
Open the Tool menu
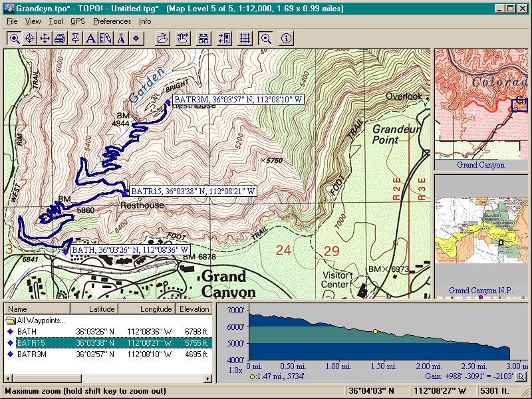(x=56, y=21)
